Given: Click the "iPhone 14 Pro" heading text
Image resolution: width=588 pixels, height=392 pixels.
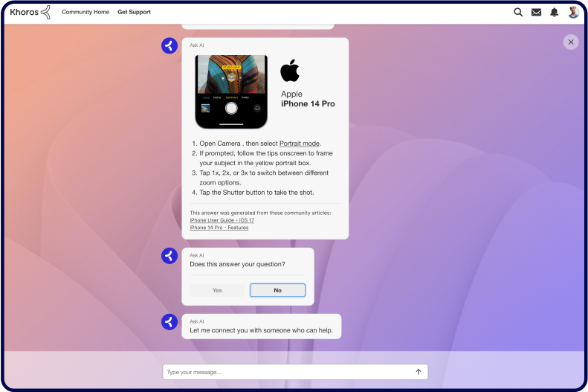Looking at the screenshot, I should (308, 104).
